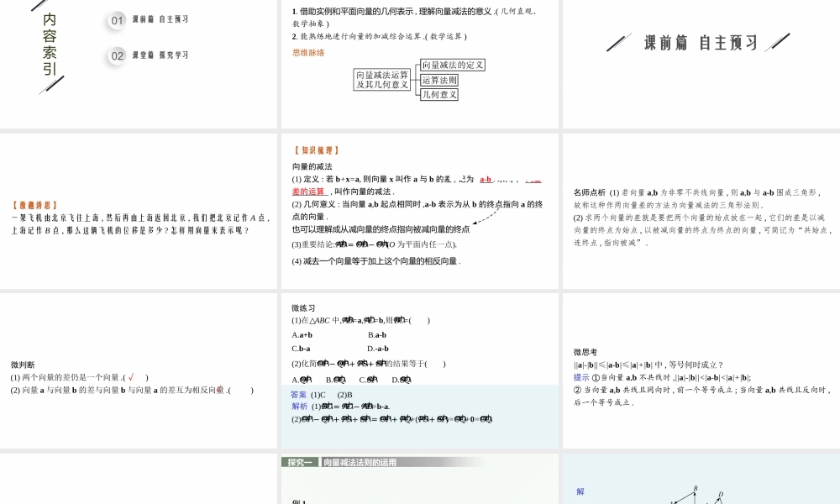Select answer option C.b-a in 微练习
The image size is (840, 504).
point(301,348)
